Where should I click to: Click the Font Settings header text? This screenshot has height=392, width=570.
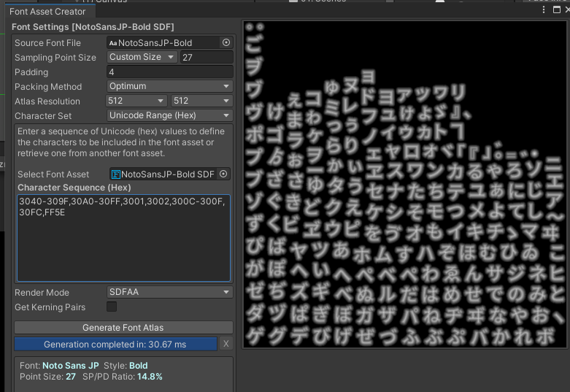(x=93, y=27)
